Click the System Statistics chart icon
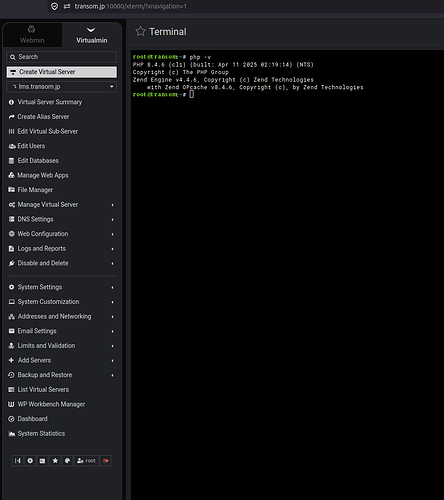The width and height of the screenshot is (444, 500). pyautogui.click(x=12, y=434)
